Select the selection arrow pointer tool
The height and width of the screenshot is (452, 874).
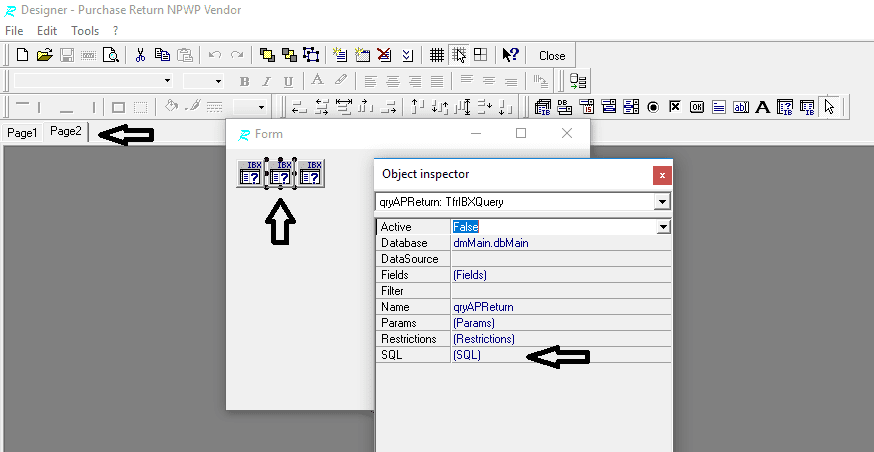(x=829, y=107)
